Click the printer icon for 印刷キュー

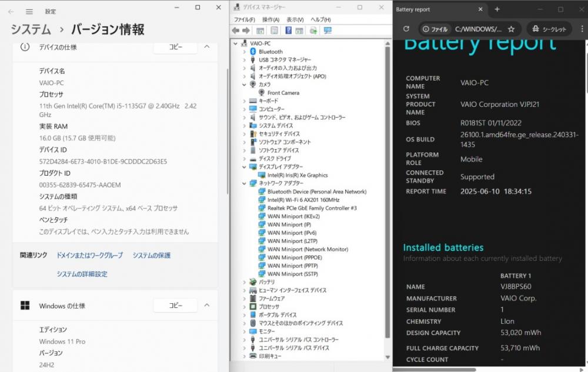click(253, 356)
